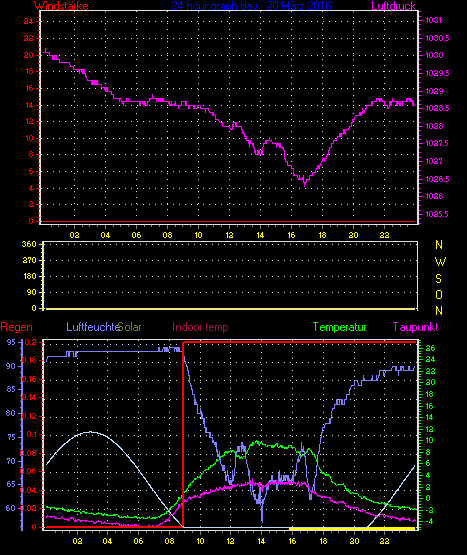Click wind direction scale value '360'
Screen dimensions: 467x555
point(29,244)
